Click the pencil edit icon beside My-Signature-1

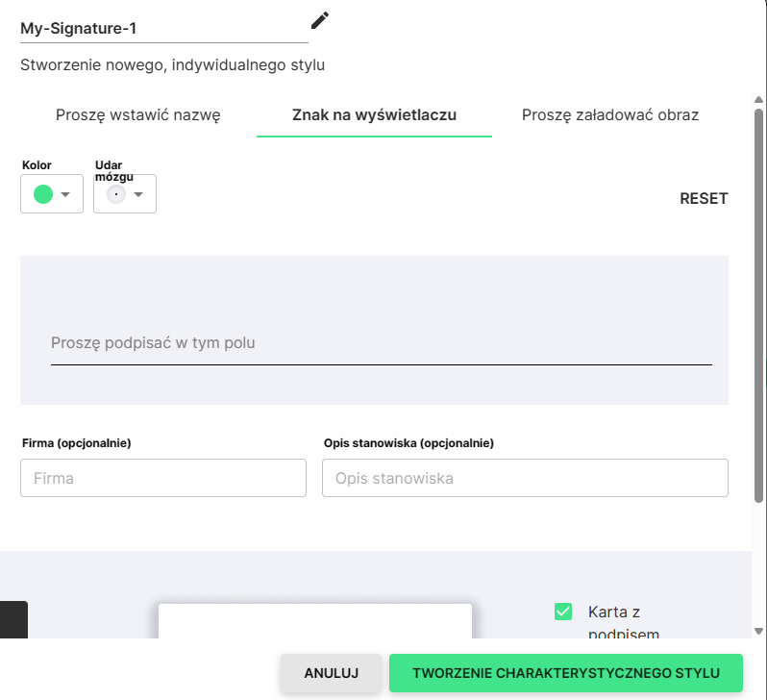tap(320, 20)
